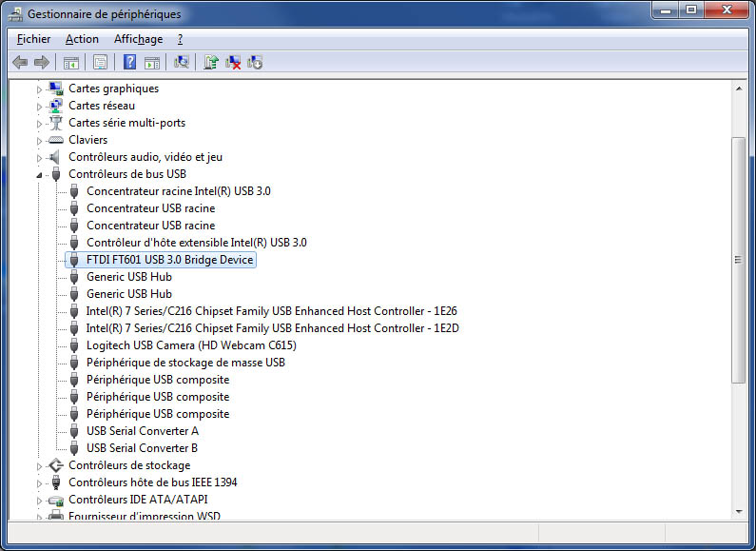Scan for hardware changes toolbar icon

coord(182,62)
